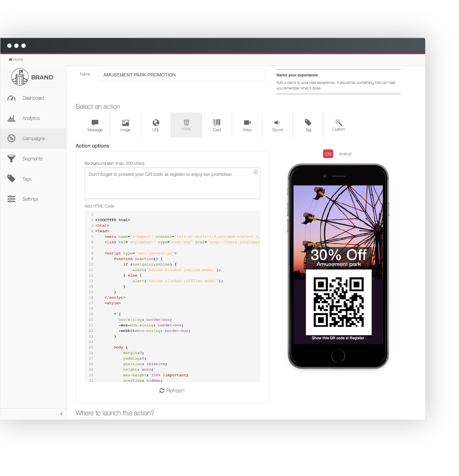The image size is (459, 476).
Task: Click 'Show this QR code at Register' caption
Action: click(338, 338)
